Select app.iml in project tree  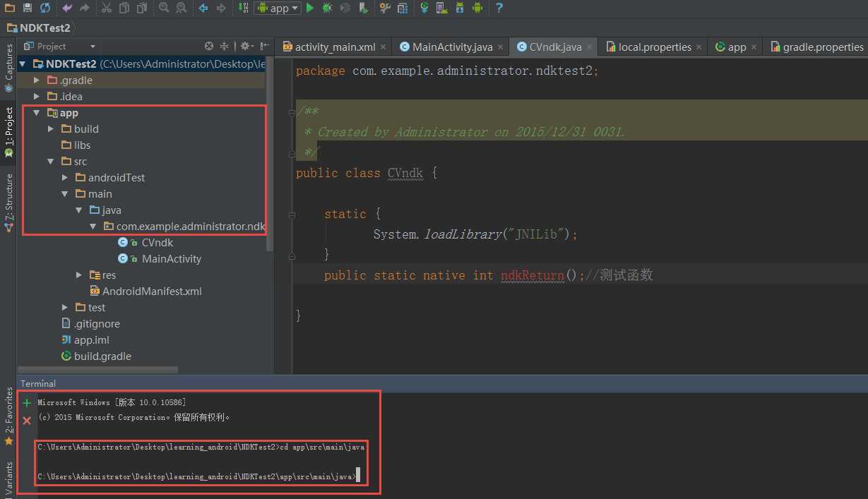pyautogui.click(x=85, y=340)
